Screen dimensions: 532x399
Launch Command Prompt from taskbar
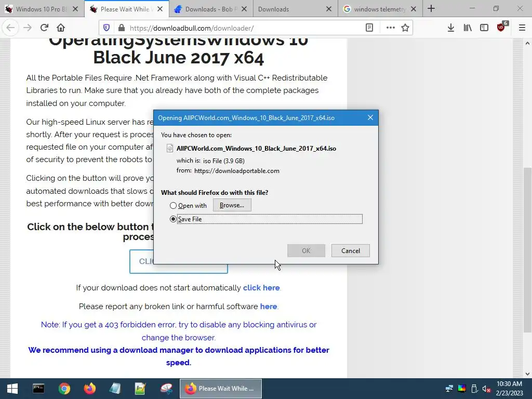click(x=38, y=389)
